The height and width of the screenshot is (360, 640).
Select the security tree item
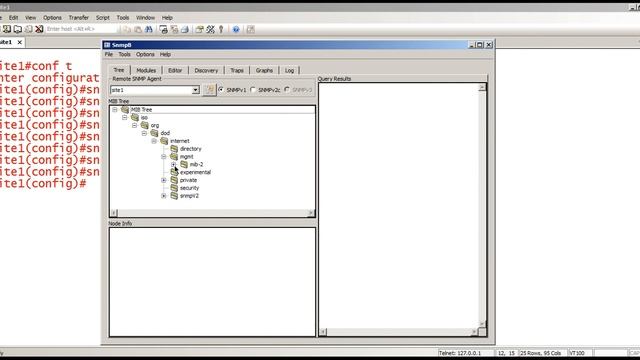189,188
